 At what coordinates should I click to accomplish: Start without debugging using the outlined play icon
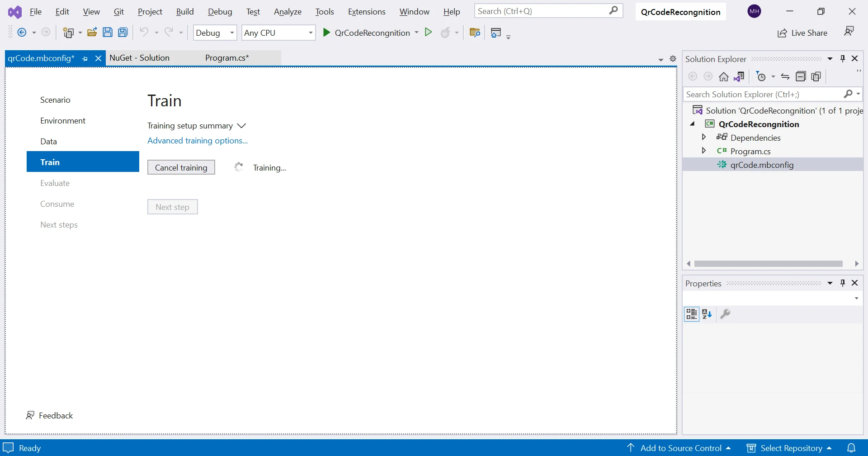[428, 32]
